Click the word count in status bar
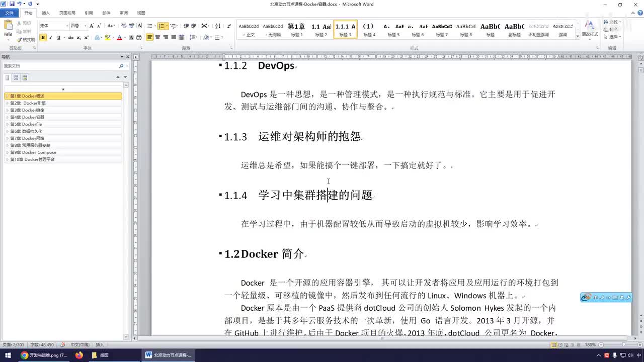This screenshot has width=644, height=362. tap(41, 345)
